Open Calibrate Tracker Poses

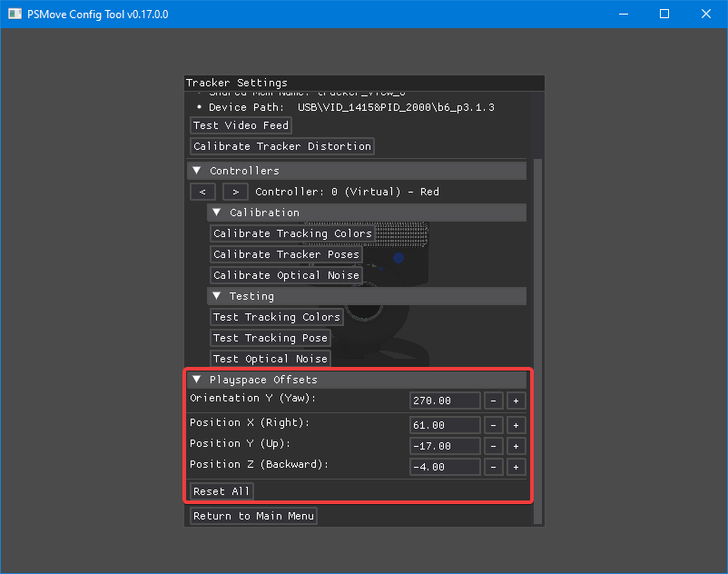(x=286, y=254)
